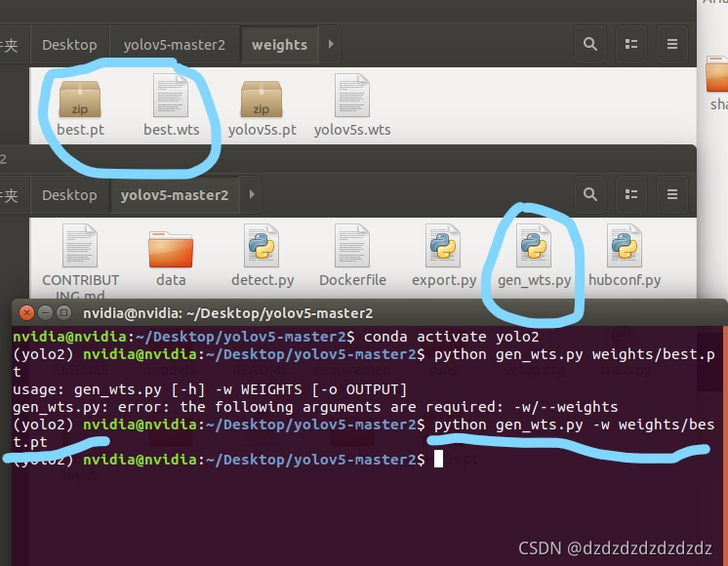The image size is (728, 566).
Task: Select the gen_wts.py Python file
Action: [x=534, y=246]
